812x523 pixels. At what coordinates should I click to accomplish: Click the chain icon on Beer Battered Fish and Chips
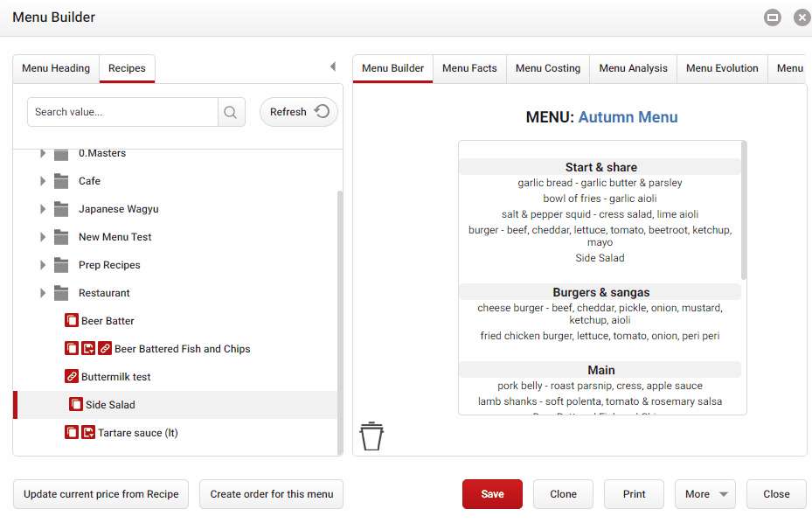[103, 347]
